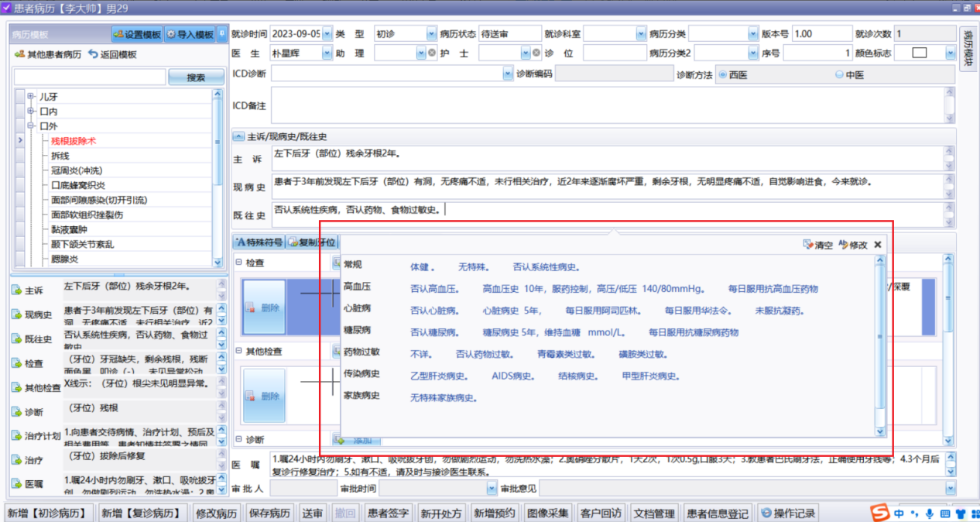Image resolution: width=980 pixels, height=522 pixels.
Task: Click the Sogou input method S icon
Action: pos(879,513)
